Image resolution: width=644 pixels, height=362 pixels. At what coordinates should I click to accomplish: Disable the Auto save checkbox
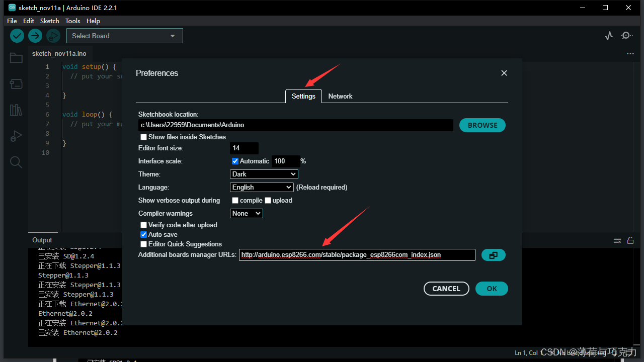point(143,234)
